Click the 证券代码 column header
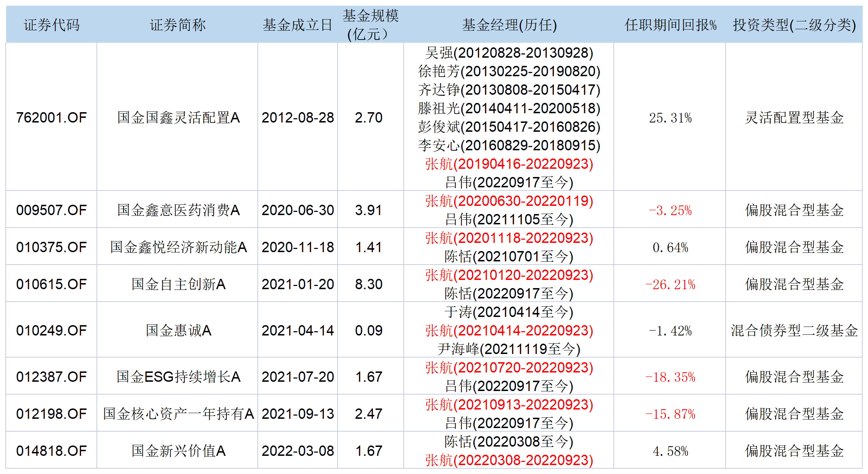The height and width of the screenshot is (474, 868). [52, 25]
